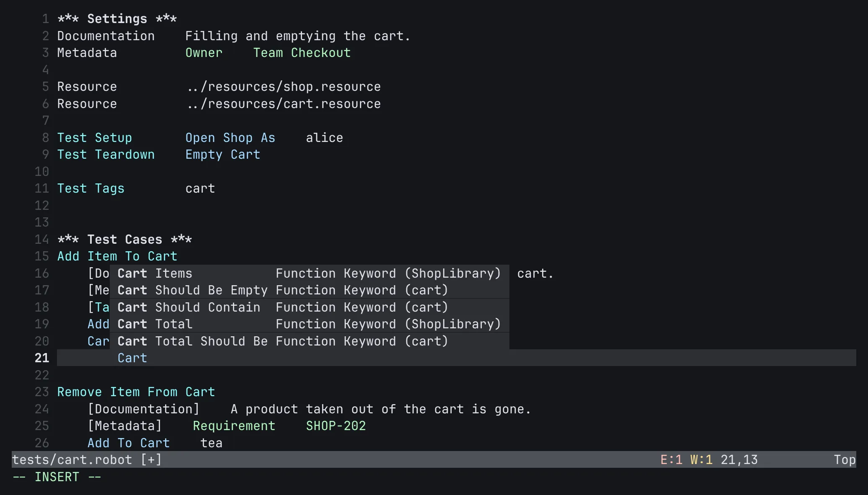Click the 'tea' argument on line 26
This screenshot has height=495, width=868.
(212, 443)
